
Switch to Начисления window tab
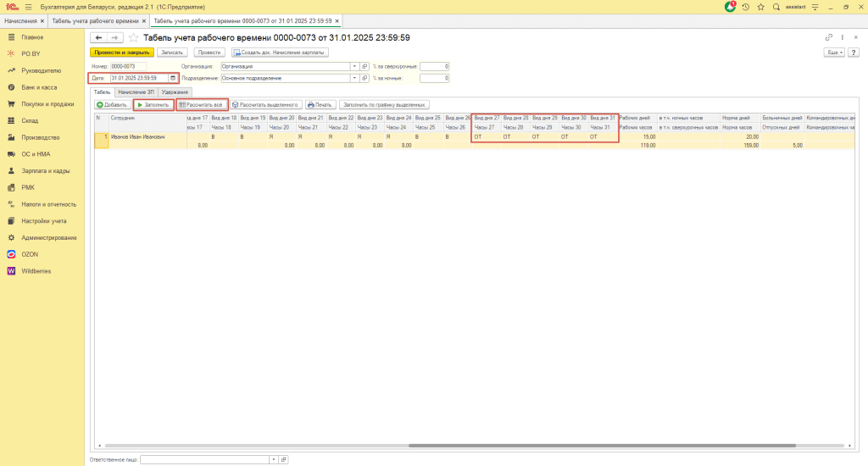(20, 21)
